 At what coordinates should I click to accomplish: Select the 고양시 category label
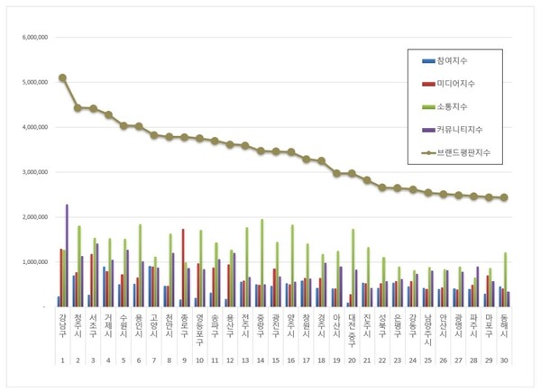(154, 325)
